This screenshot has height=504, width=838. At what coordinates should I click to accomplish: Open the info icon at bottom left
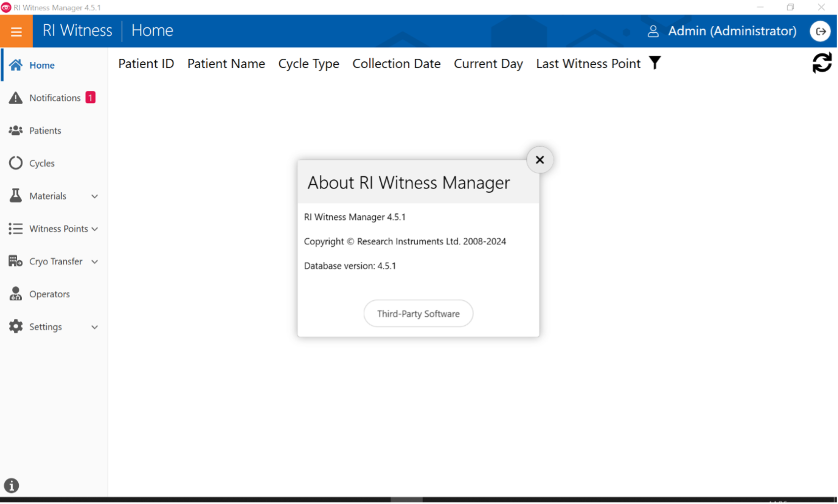11,485
